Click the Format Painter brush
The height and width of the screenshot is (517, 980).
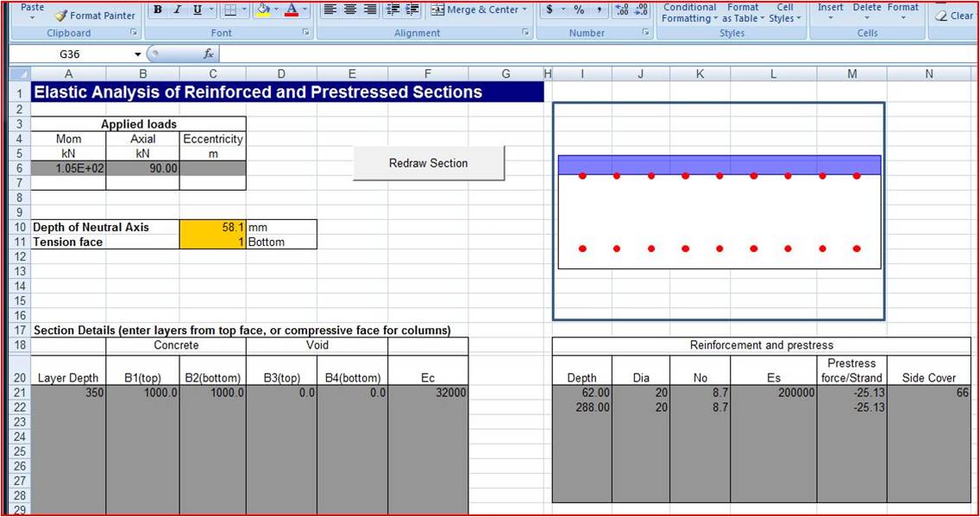61,16
